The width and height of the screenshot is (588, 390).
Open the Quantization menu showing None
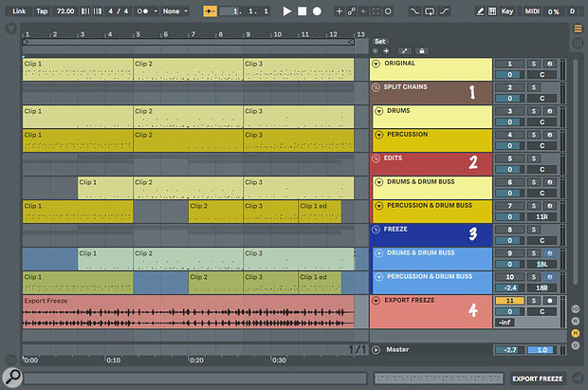(x=175, y=11)
